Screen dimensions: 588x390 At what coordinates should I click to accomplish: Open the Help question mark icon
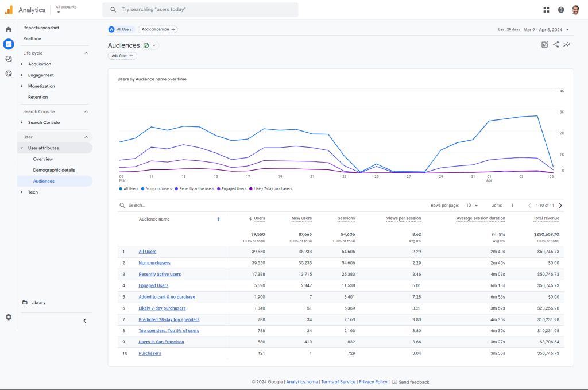tap(561, 10)
